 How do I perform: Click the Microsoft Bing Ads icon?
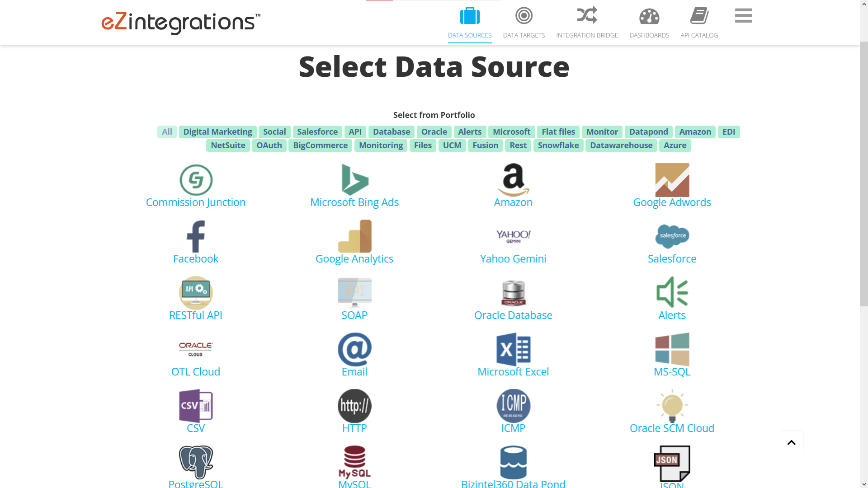click(x=354, y=179)
